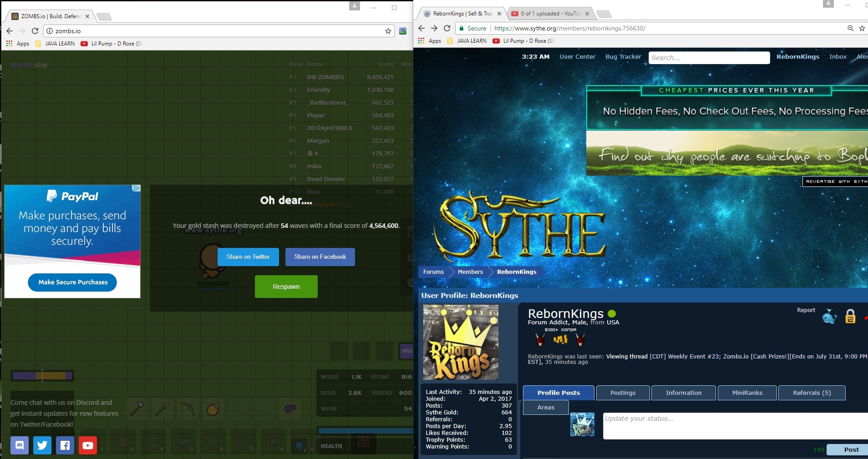Screen dimensions: 868x459
Task: Click Share on Facebook
Action: click(x=320, y=257)
